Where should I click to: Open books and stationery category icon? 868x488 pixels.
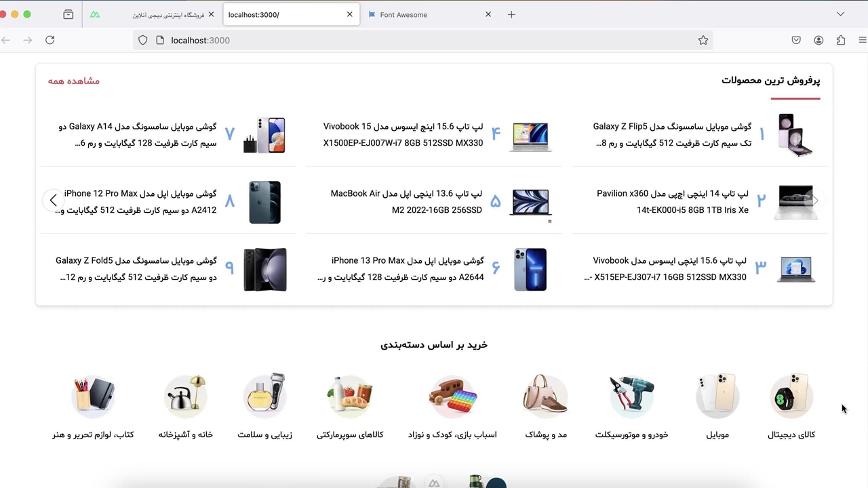(93, 396)
